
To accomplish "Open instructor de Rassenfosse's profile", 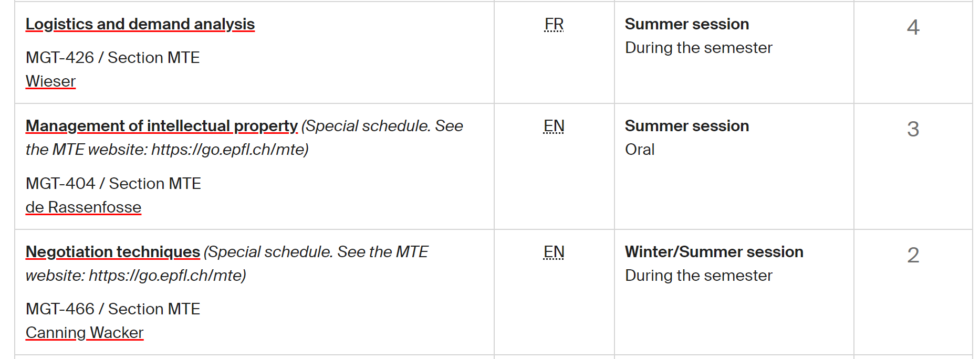I will click(84, 207).
